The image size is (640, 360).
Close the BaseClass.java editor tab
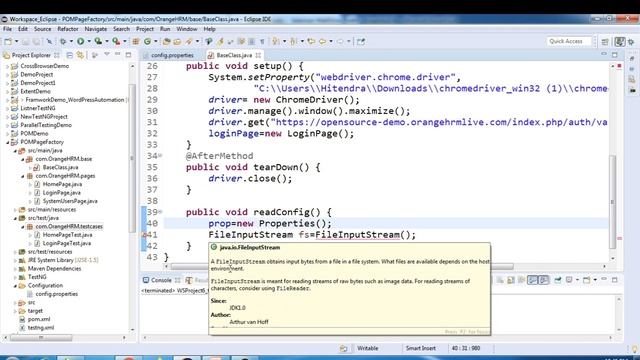tap(258, 55)
